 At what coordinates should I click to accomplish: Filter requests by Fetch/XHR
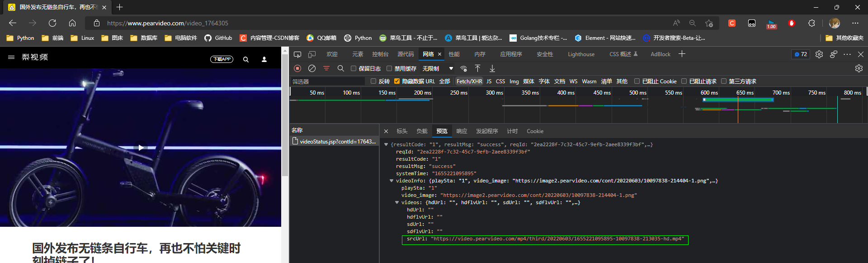pyautogui.click(x=469, y=81)
